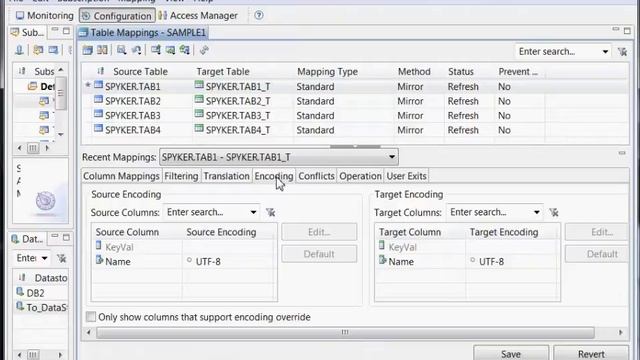The width and height of the screenshot is (640, 360).
Task: Open the Filtering tab
Action: click(181, 176)
